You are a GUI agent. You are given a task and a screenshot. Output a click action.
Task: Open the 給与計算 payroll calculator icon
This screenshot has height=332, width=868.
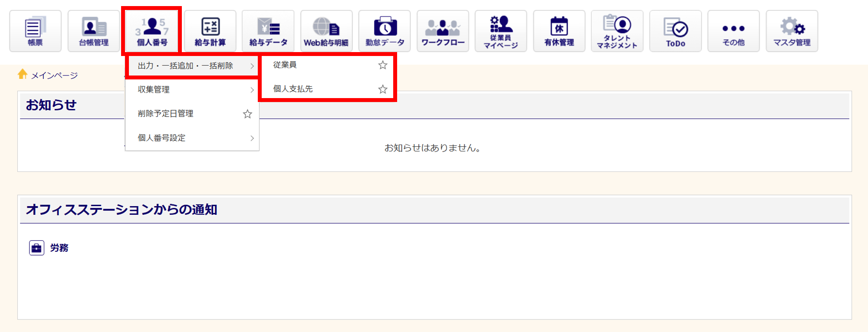(x=210, y=31)
